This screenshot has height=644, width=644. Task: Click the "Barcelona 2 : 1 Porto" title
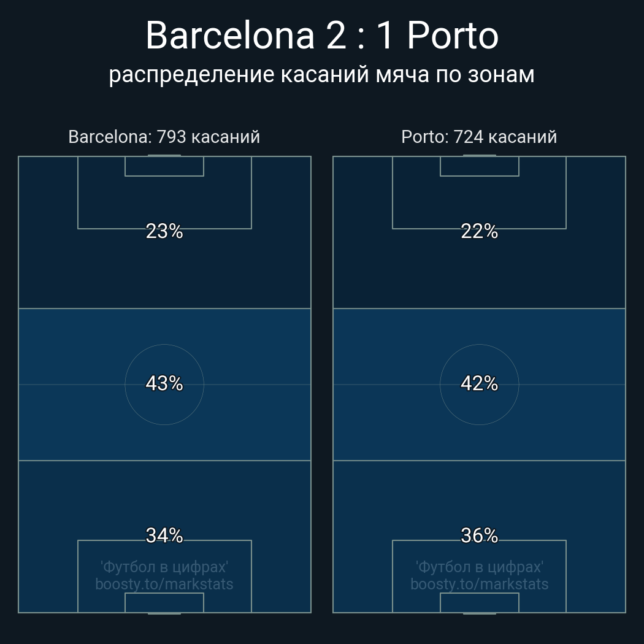tap(322, 36)
